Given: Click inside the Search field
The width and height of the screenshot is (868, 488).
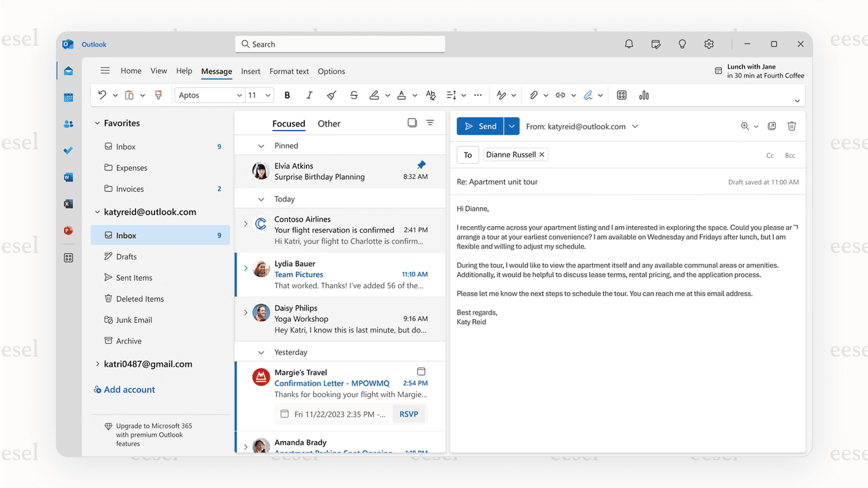Looking at the screenshot, I should tap(339, 44).
